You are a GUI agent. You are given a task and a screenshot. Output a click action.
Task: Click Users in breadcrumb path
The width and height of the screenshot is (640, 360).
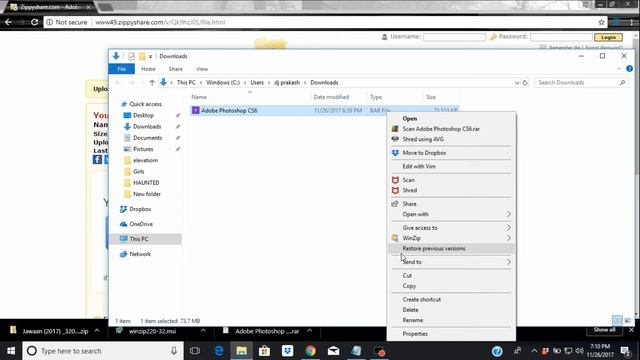(257, 82)
